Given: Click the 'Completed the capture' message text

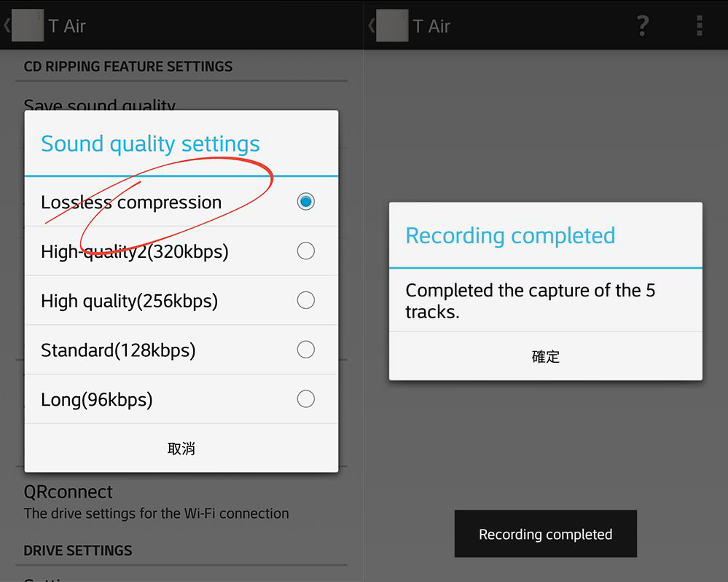Looking at the screenshot, I should point(530,301).
